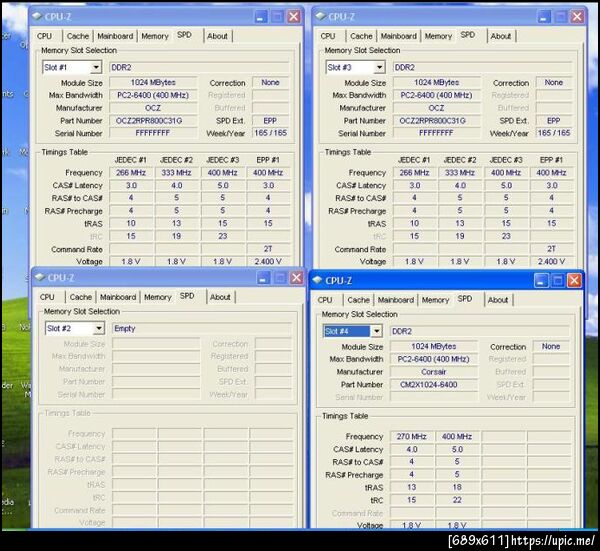Click EPP #1 voltage 2.400 V in Slot #1 window
600x551 pixels.
click(x=268, y=261)
